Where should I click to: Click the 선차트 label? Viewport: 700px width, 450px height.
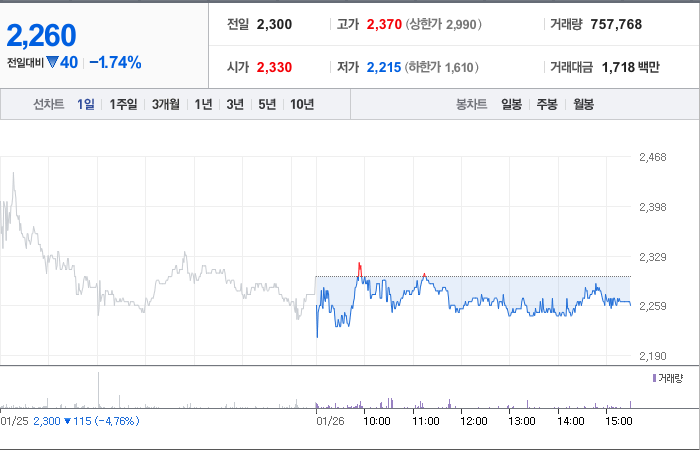coord(49,104)
